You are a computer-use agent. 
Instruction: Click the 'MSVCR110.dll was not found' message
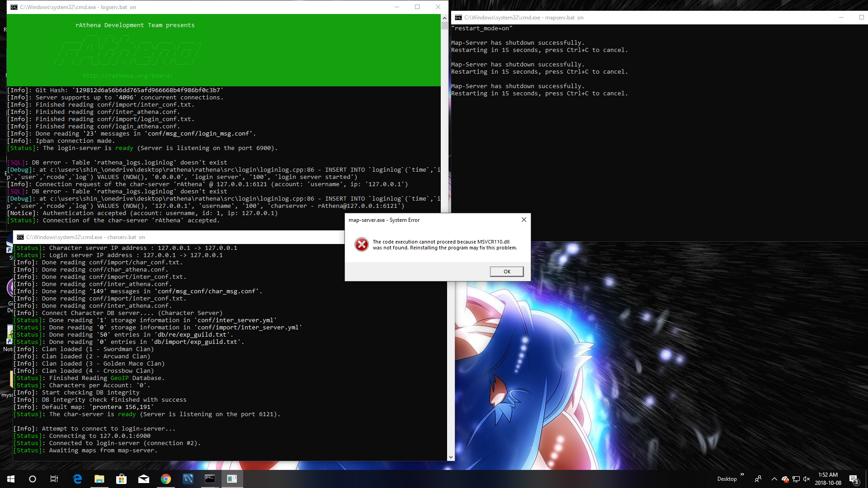[444, 245]
